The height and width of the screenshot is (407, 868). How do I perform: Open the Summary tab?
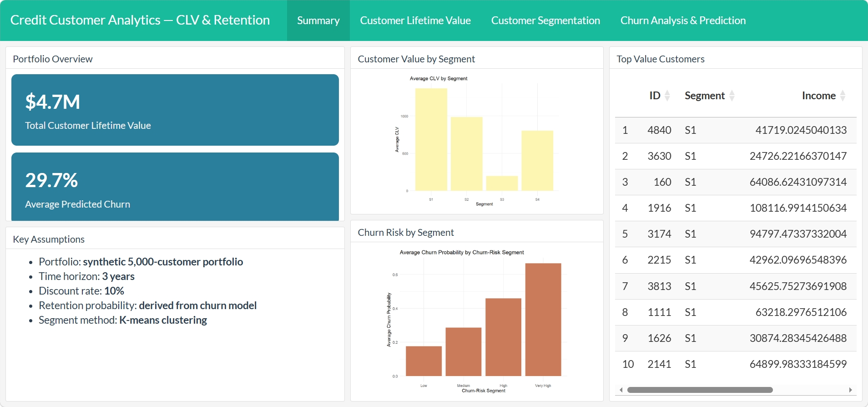tap(318, 20)
